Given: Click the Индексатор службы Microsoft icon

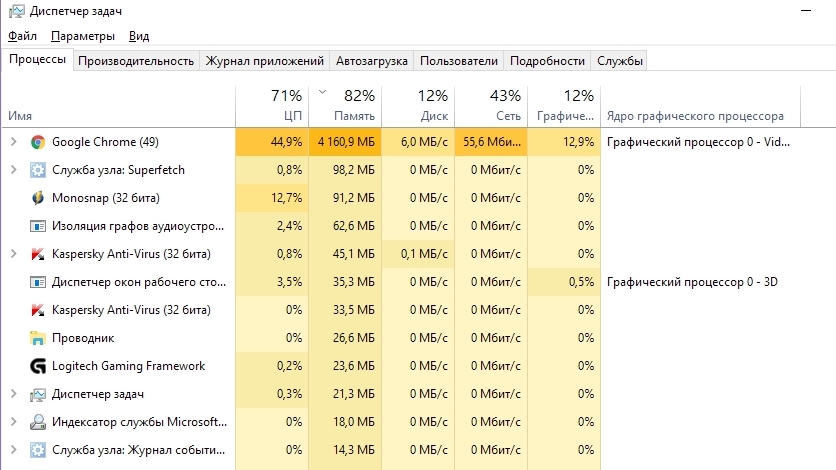Looking at the screenshot, I should pos(38,422).
